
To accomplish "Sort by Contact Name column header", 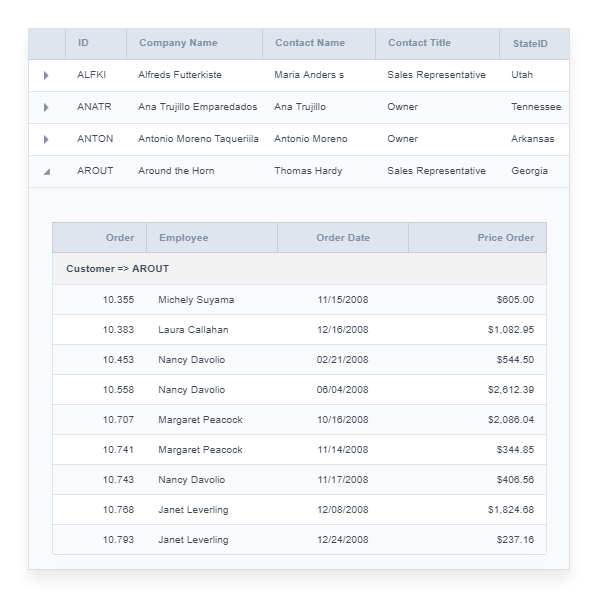I will click(x=310, y=43).
